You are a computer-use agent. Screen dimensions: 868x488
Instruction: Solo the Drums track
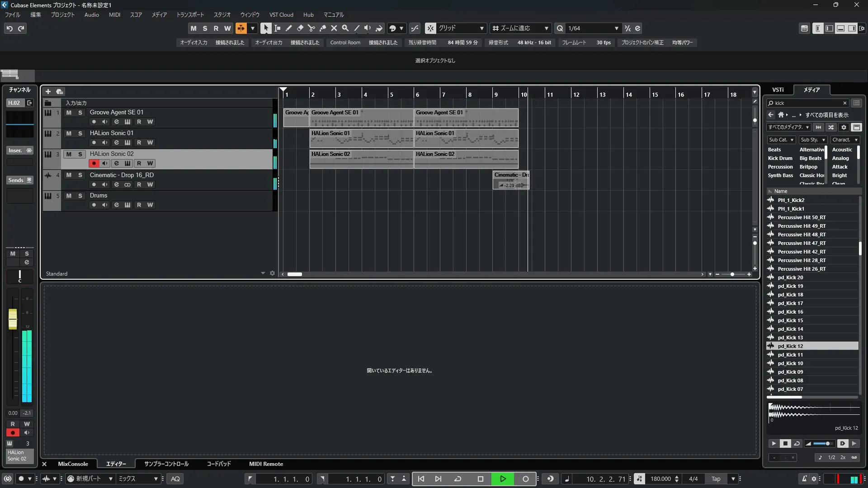80,196
